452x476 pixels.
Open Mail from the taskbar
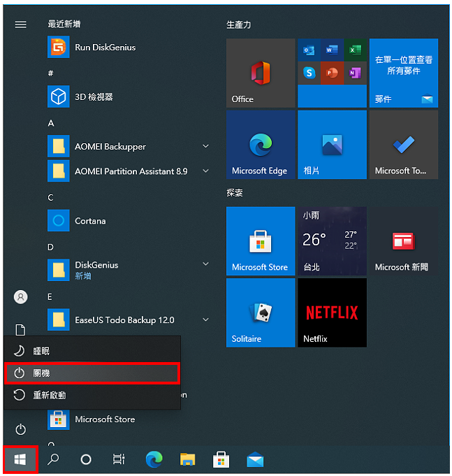tap(255, 460)
